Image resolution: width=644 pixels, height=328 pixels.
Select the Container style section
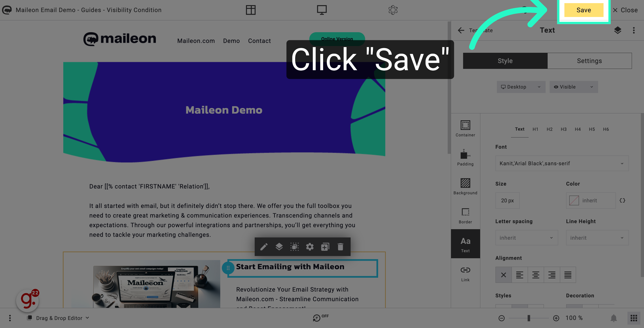click(465, 129)
